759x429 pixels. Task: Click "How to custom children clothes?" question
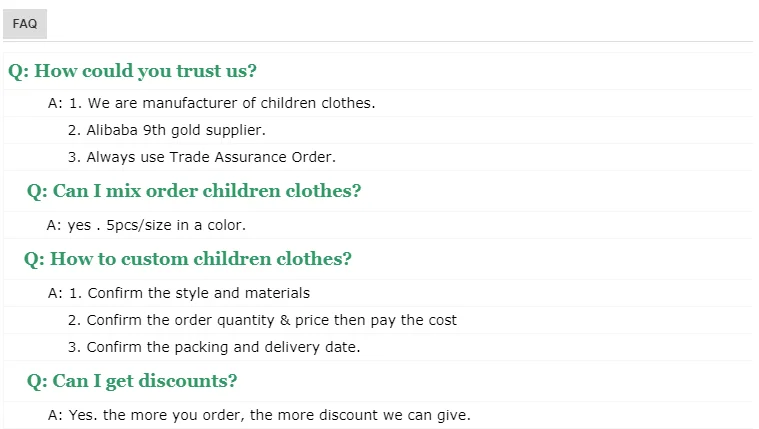[x=200, y=259]
